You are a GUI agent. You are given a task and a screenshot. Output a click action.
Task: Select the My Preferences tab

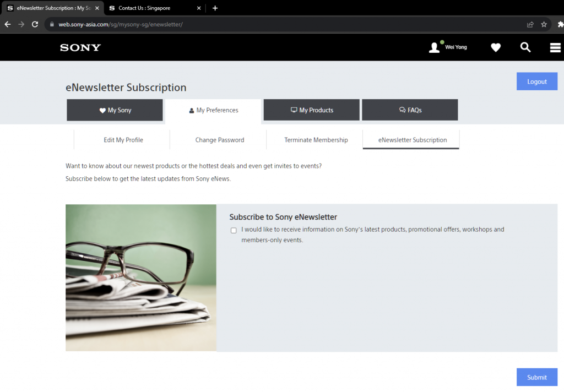(x=213, y=111)
